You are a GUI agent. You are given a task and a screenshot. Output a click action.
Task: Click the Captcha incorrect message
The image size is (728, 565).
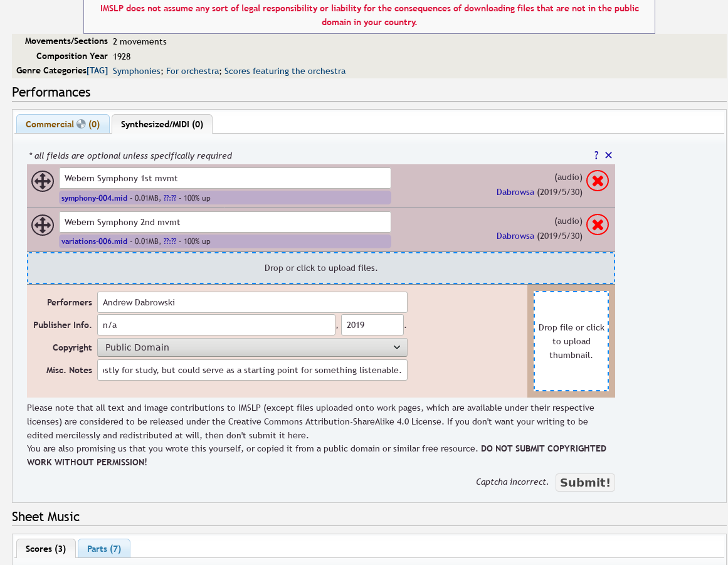512,482
